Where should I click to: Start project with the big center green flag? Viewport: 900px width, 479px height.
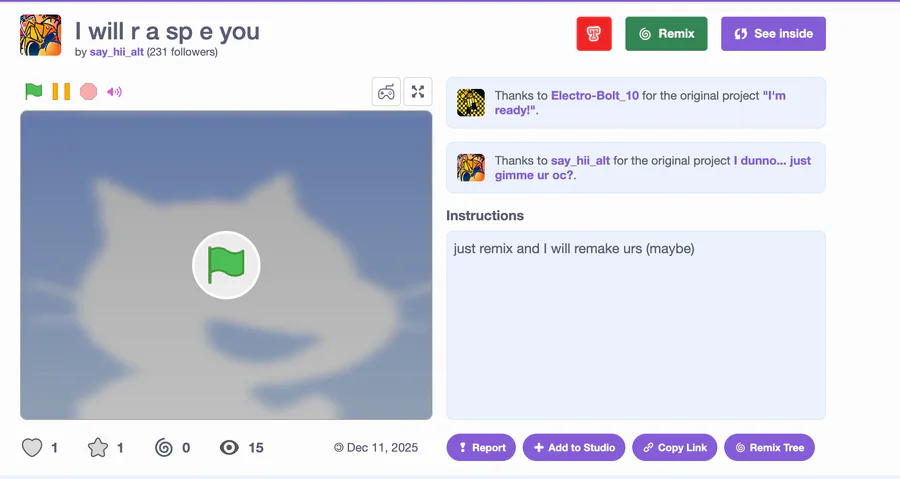[x=226, y=265]
